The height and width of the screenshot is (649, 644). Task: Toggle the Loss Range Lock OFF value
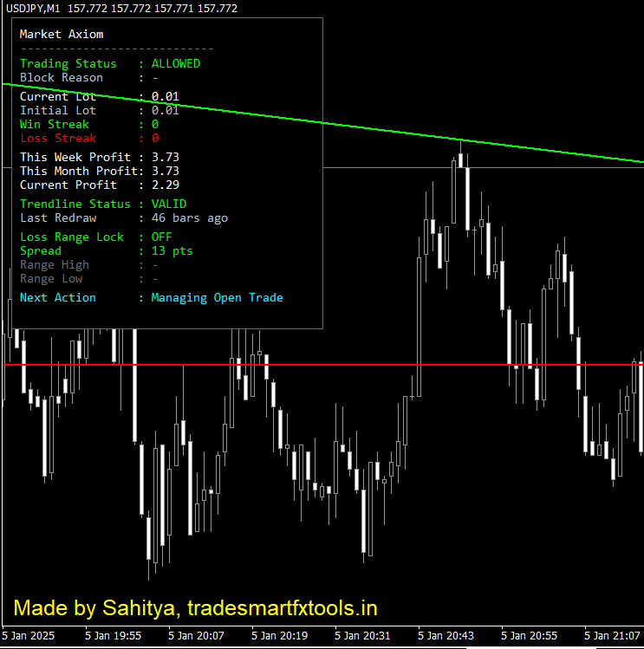click(161, 237)
